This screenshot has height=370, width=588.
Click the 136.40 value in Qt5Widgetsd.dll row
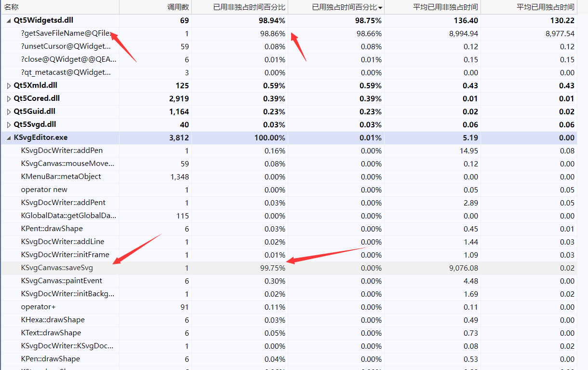(x=466, y=21)
